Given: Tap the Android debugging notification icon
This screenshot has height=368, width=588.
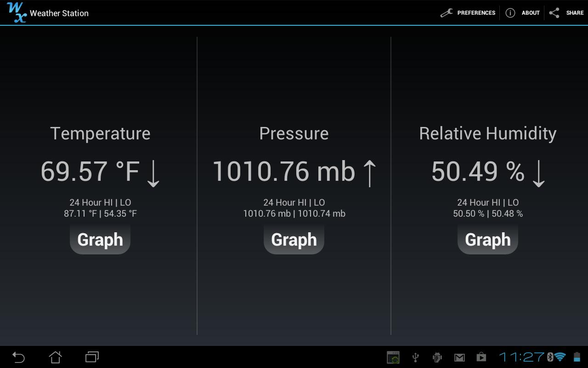Looking at the screenshot, I should [437, 357].
